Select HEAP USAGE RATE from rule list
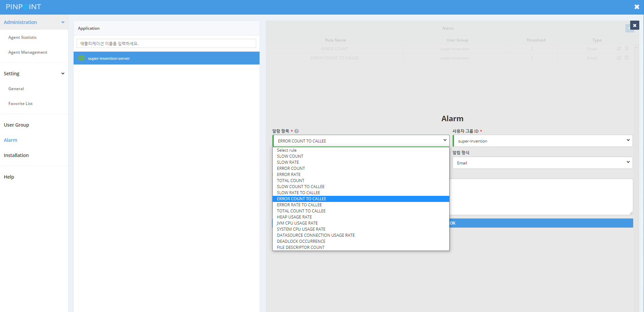Viewport: 644px width, 312px height. pos(294,217)
